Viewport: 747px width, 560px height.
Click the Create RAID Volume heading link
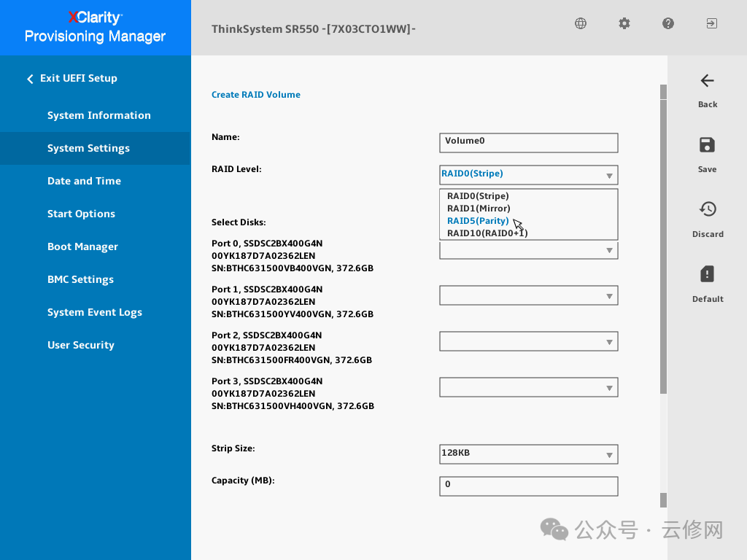coord(256,94)
